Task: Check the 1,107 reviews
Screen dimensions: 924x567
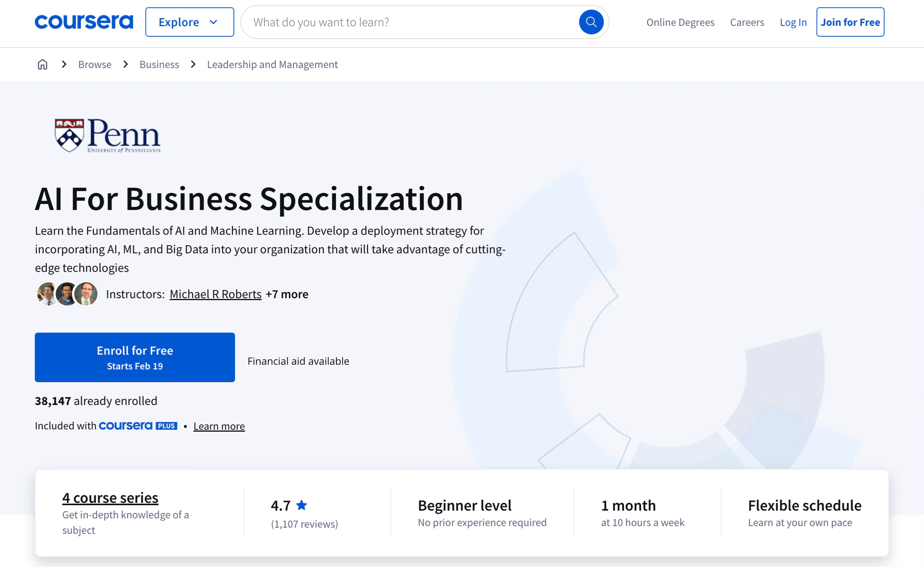Action: [x=304, y=524]
